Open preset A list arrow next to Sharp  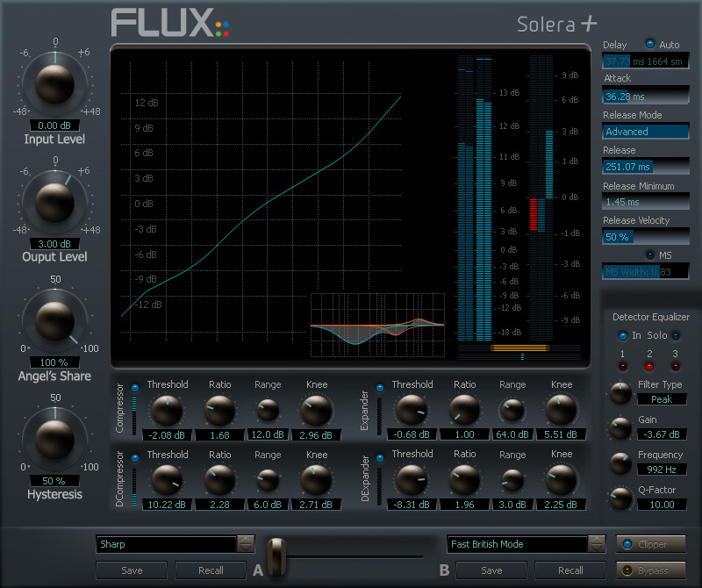[246, 544]
